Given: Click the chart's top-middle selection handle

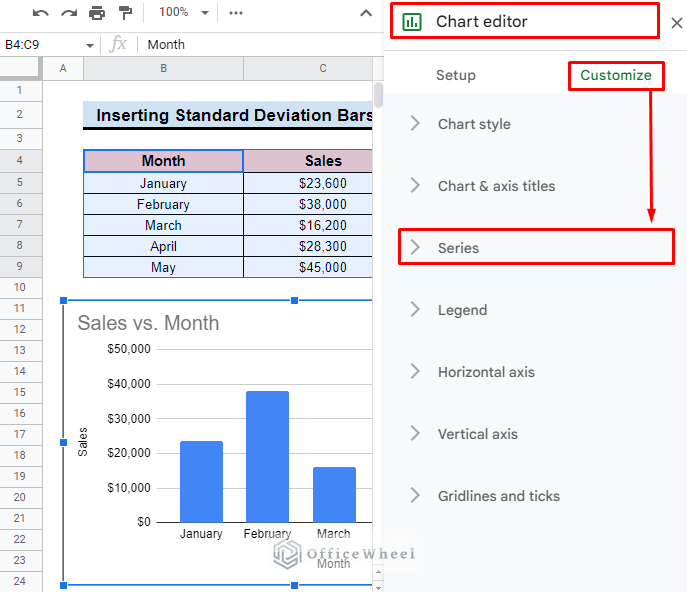Looking at the screenshot, I should [x=294, y=300].
